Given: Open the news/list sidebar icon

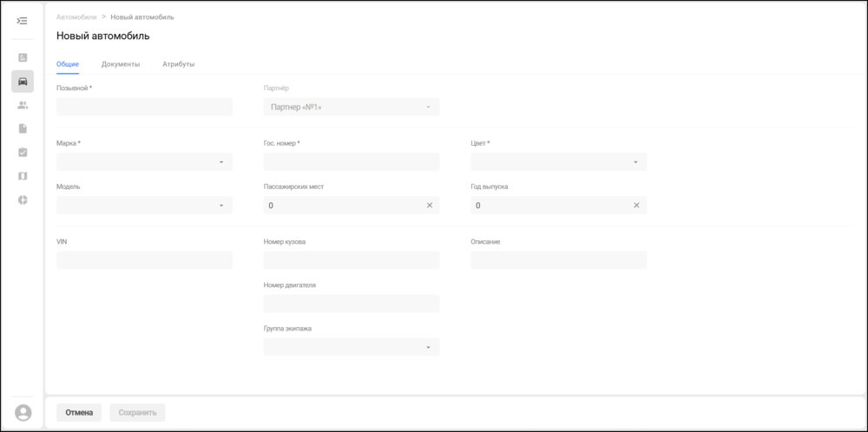Looking at the screenshot, I should pyautogui.click(x=23, y=57).
